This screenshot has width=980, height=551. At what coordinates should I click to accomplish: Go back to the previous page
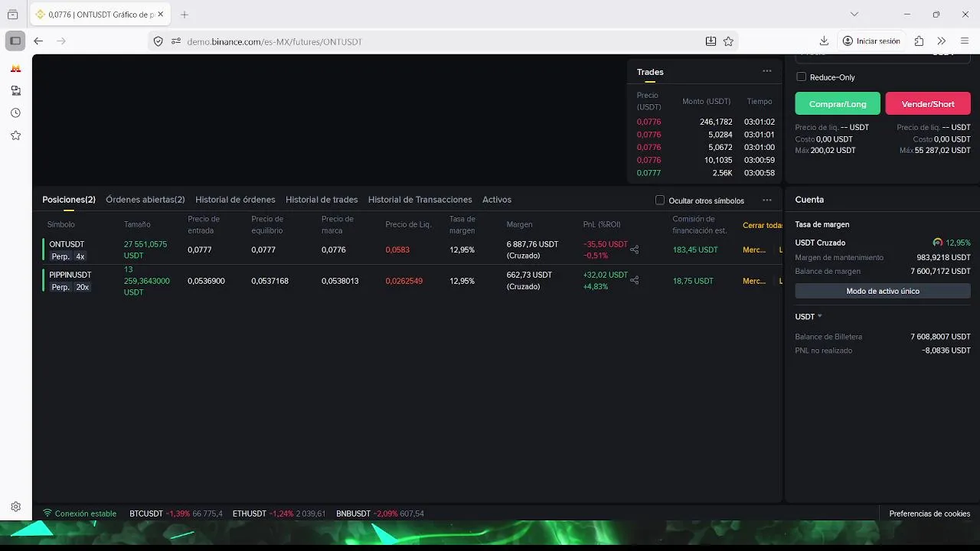coord(38,41)
